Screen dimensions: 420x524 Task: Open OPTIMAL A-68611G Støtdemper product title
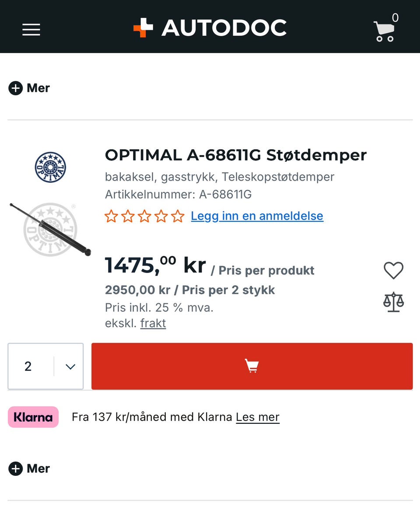point(236,155)
